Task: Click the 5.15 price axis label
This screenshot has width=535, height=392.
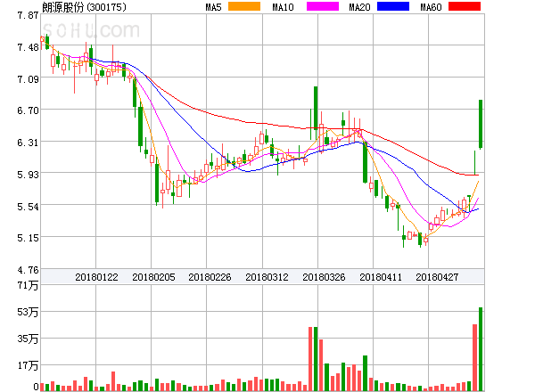Action: [x=28, y=238]
